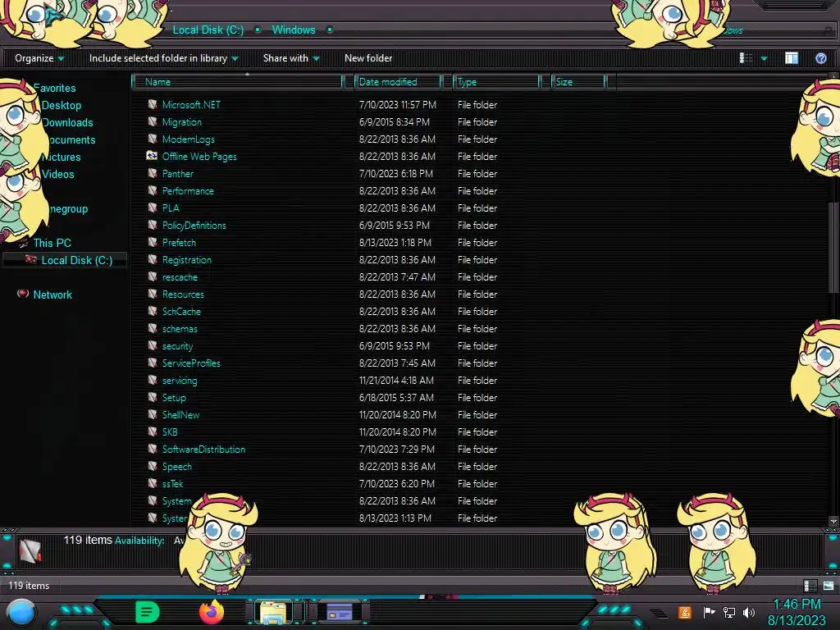Screen dimensions: 840x630
Task: Open the help icon
Action: [x=820, y=58]
